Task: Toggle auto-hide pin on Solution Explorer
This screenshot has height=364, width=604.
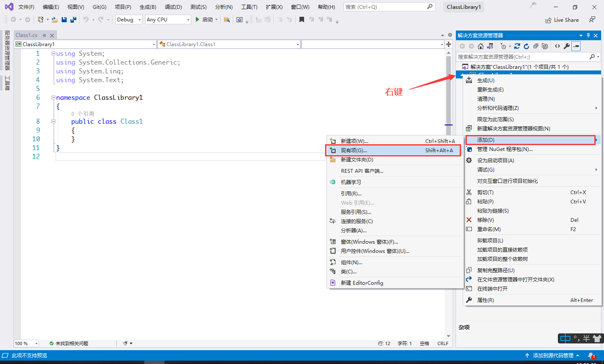Action: 588,35
